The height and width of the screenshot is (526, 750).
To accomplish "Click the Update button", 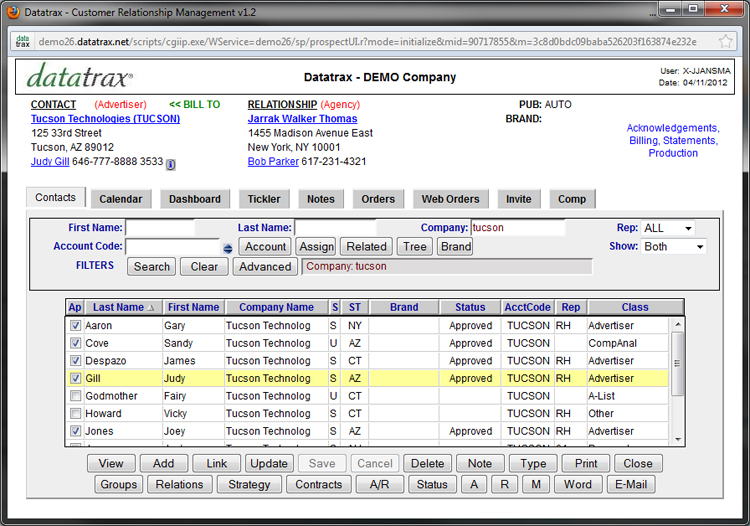I will [x=269, y=463].
